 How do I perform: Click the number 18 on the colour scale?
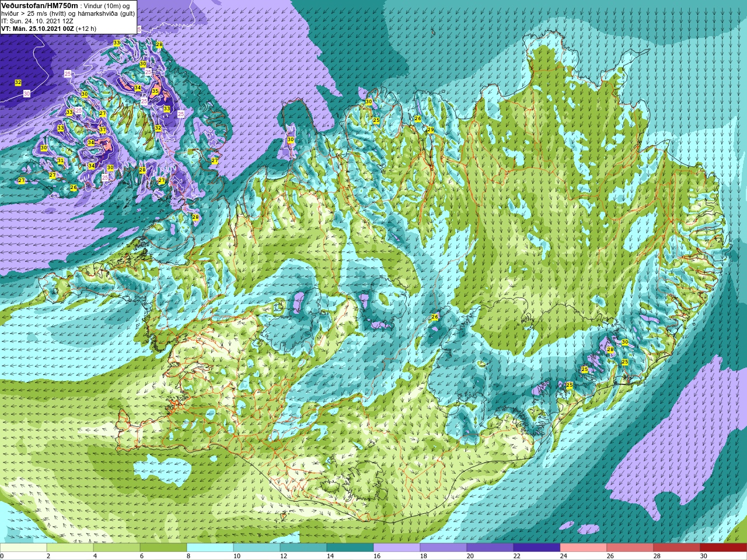pos(423,556)
